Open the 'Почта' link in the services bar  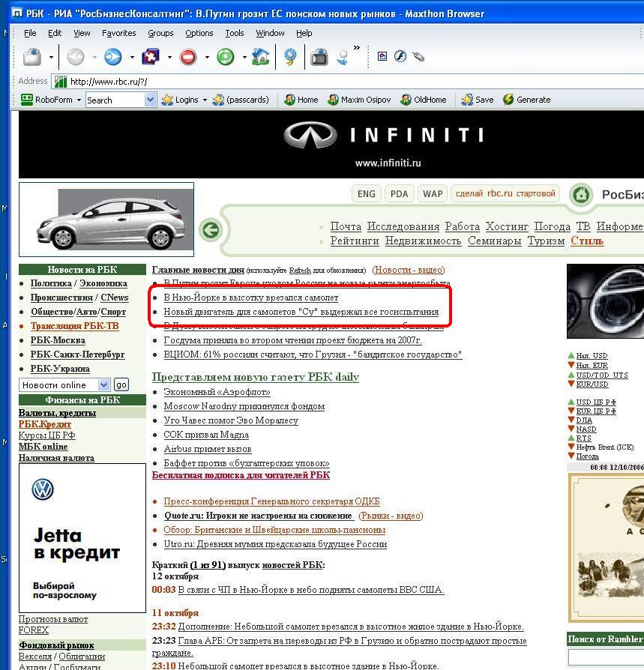tap(346, 226)
